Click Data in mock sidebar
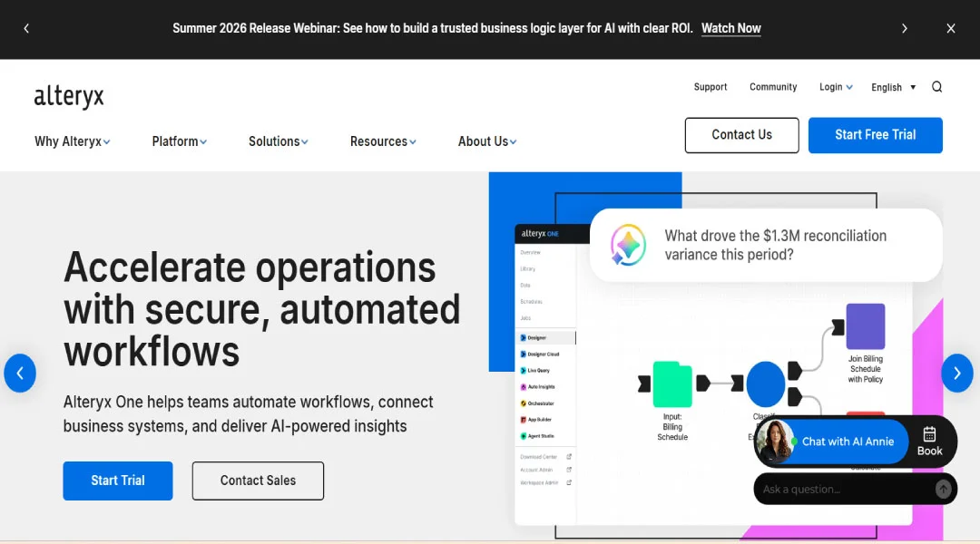 (x=525, y=285)
